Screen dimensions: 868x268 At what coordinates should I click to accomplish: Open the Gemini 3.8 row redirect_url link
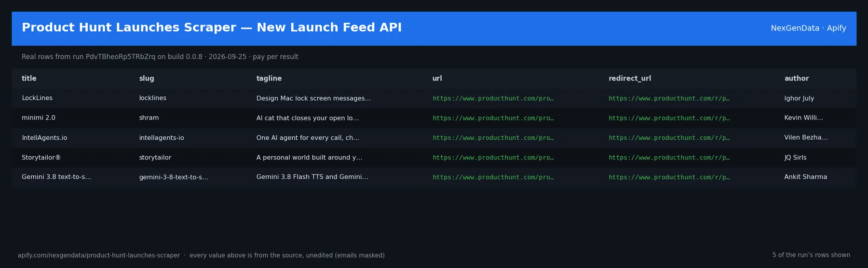coord(669,177)
